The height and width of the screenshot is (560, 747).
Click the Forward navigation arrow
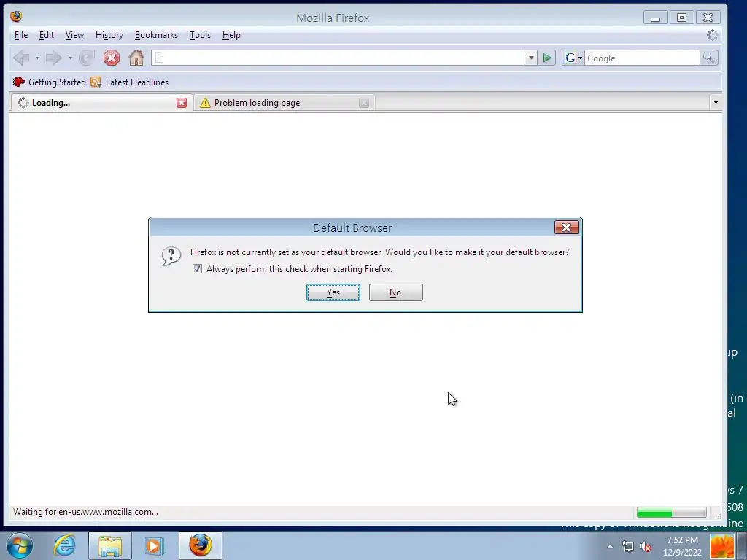(x=54, y=58)
